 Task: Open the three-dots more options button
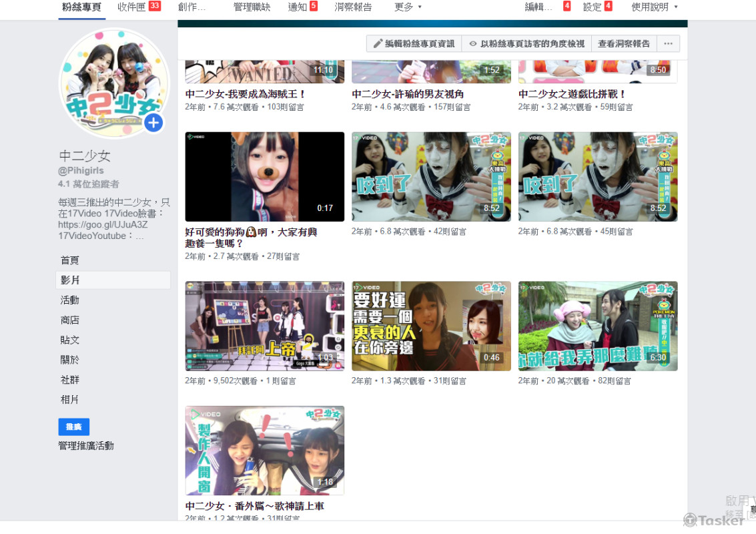[x=668, y=44]
